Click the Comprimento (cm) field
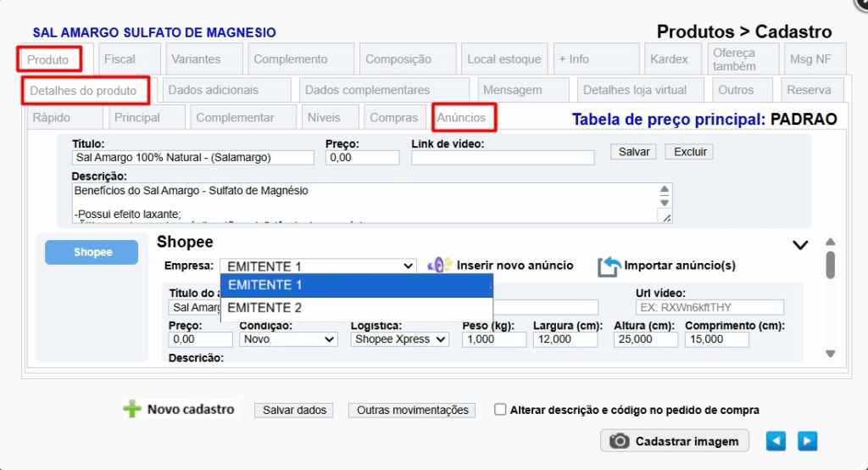Viewport: 868px width, 470px height. 717,339
